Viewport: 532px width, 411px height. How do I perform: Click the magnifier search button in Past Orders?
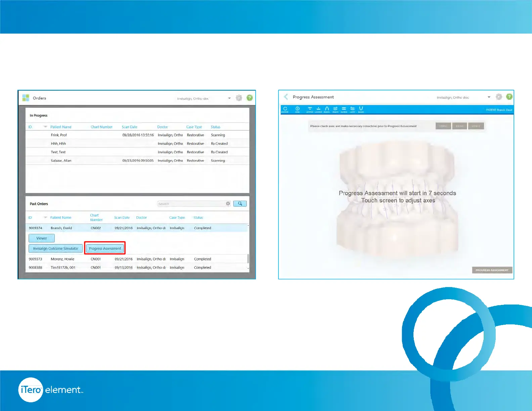[240, 203]
